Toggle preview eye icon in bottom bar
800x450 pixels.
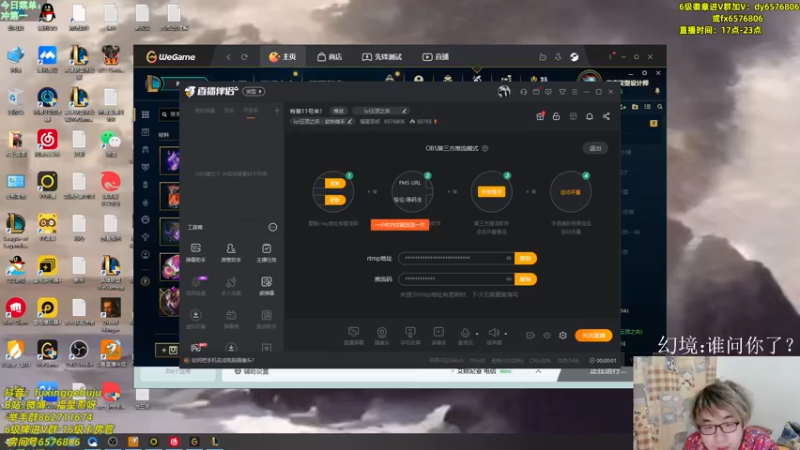click(546, 335)
